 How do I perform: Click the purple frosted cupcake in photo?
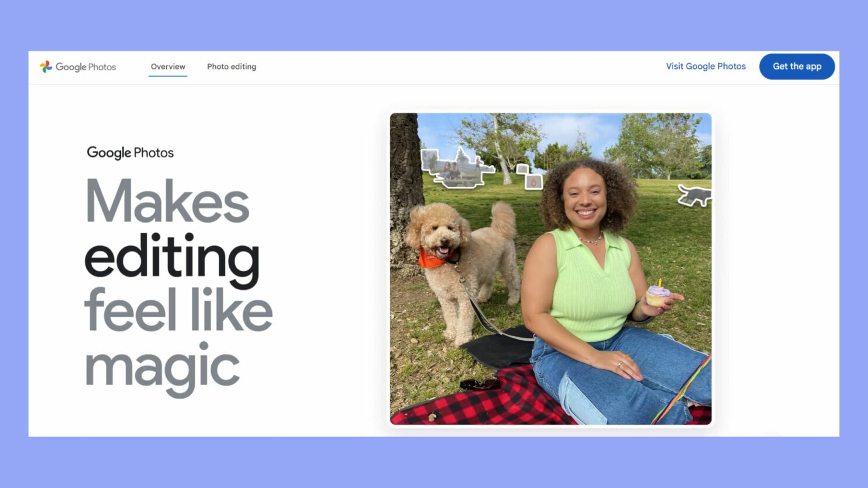(x=658, y=293)
